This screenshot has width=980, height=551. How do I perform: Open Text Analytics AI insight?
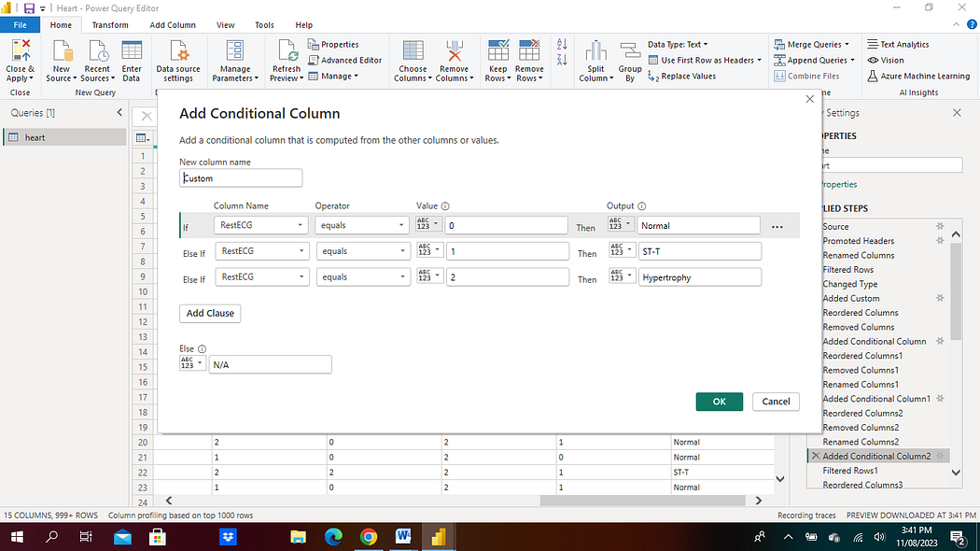point(898,45)
